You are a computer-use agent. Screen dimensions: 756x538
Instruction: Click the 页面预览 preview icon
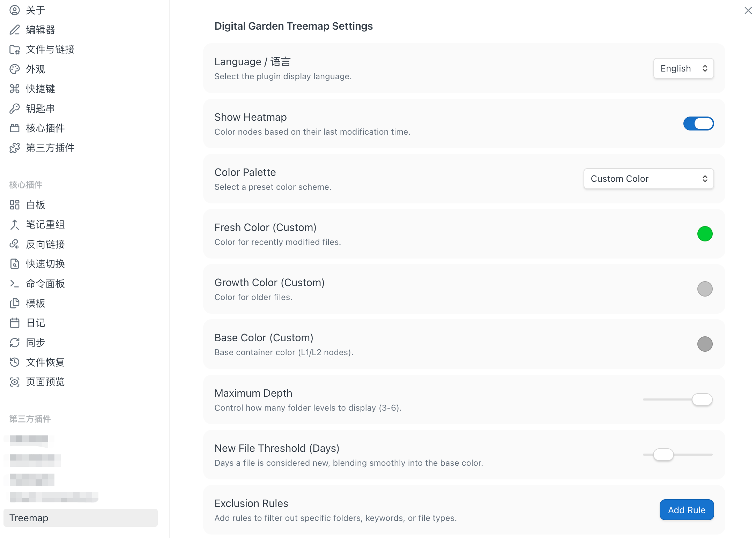(15, 382)
